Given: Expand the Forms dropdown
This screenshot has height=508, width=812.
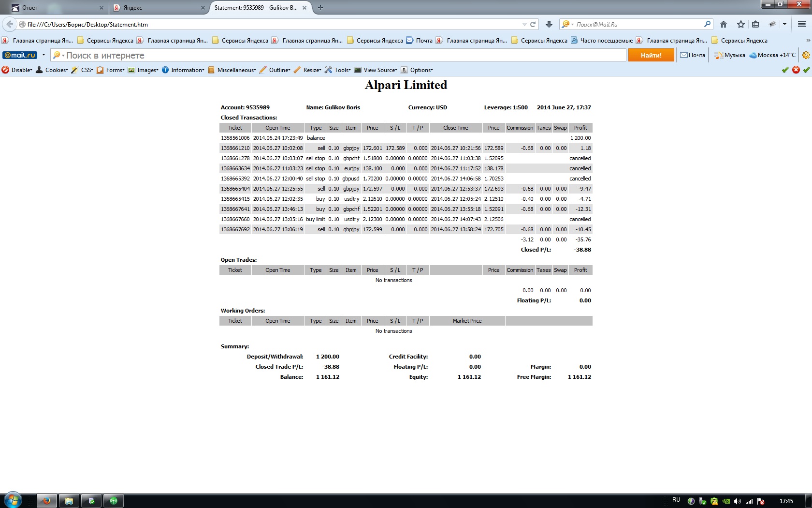Looking at the screenshot, I should [111, 70].
